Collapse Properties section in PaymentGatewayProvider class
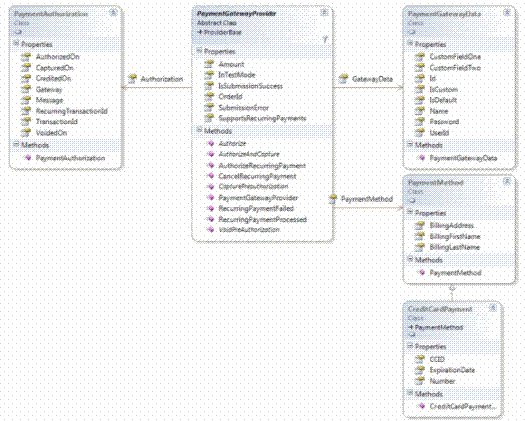The height and width of the screenshot is (421, 525). 199,51
